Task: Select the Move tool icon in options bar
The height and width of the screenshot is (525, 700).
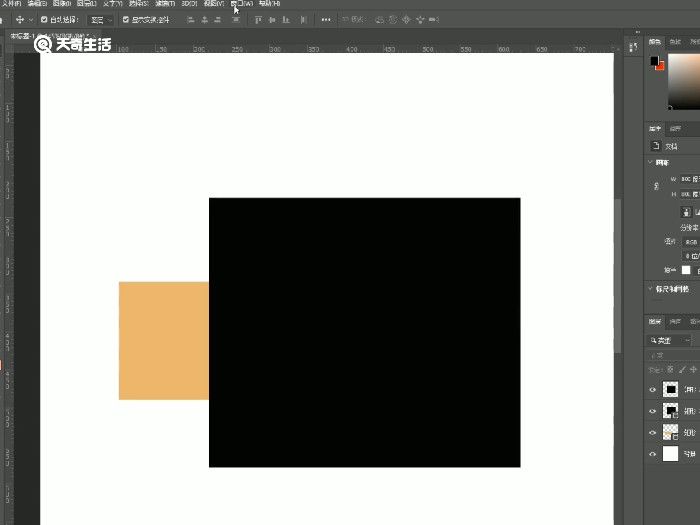Action: 20,20
